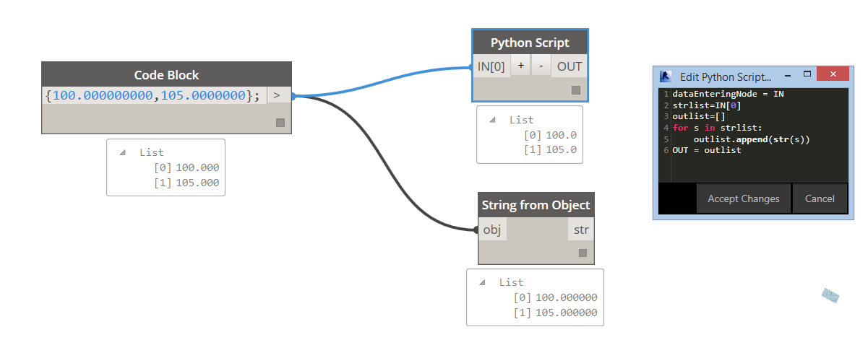Select value [1] 105.000000 in string preview
The image size is (868, 345).
point(555,313)
